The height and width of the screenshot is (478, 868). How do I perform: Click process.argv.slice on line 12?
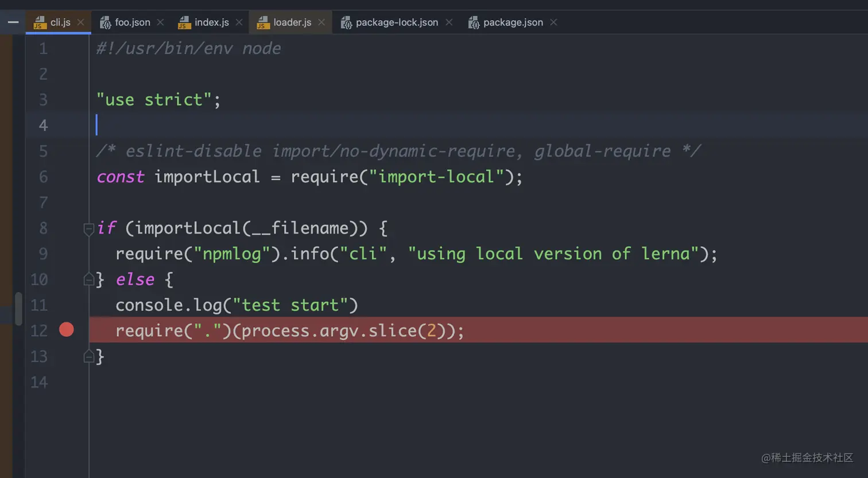pos(329,331)
